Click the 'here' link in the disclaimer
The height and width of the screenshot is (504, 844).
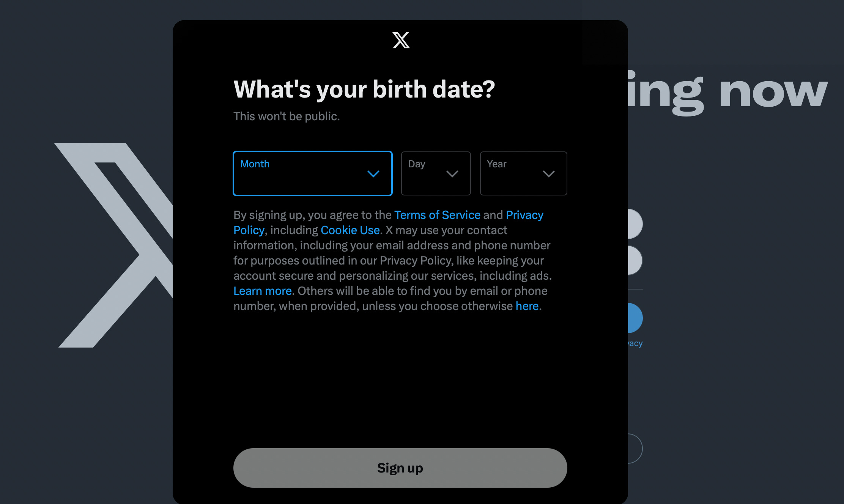(x=527, y=306)
